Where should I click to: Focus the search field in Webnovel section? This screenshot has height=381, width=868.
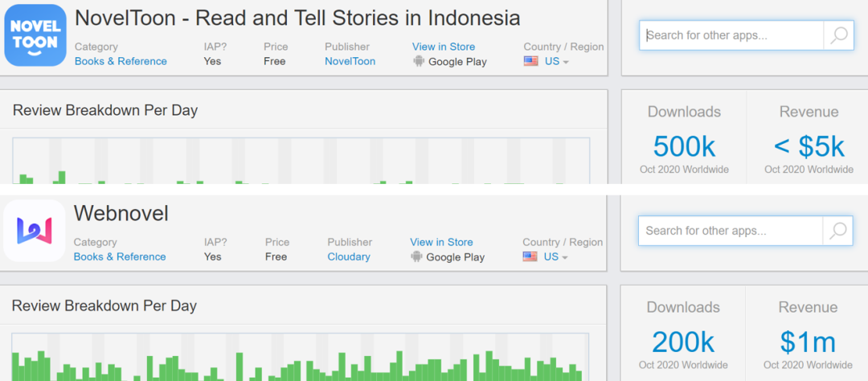pyautogui.click(x=730, y=231)
